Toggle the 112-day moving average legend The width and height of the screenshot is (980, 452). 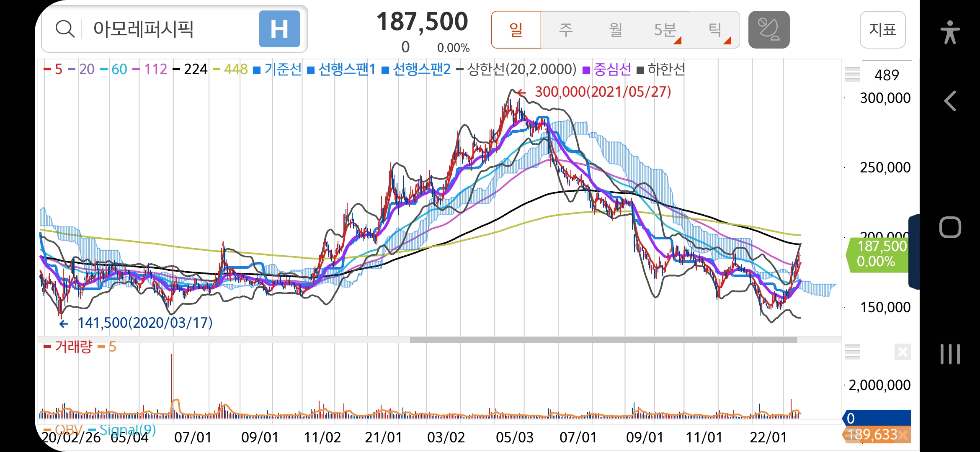[150, 69]
